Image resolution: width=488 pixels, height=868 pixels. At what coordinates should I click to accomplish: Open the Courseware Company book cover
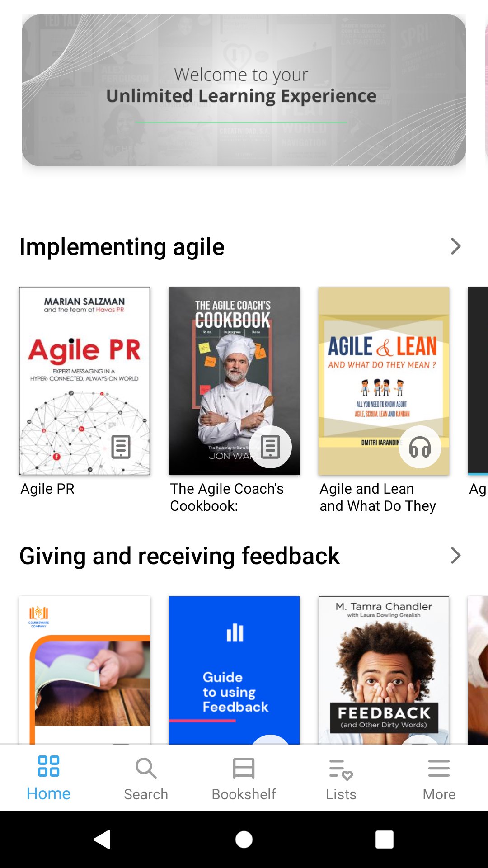point(84,670)
